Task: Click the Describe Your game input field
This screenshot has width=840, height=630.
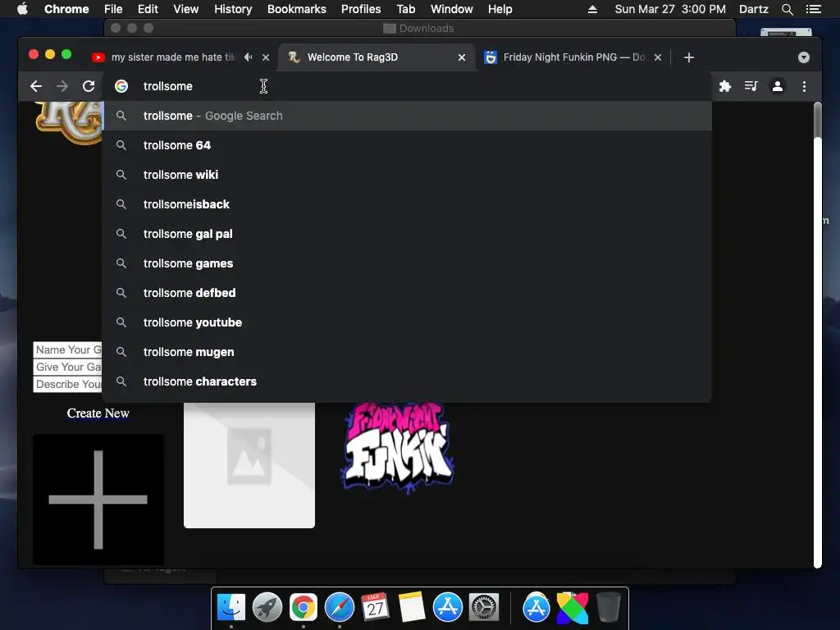Action: click(x=67, y=384)
